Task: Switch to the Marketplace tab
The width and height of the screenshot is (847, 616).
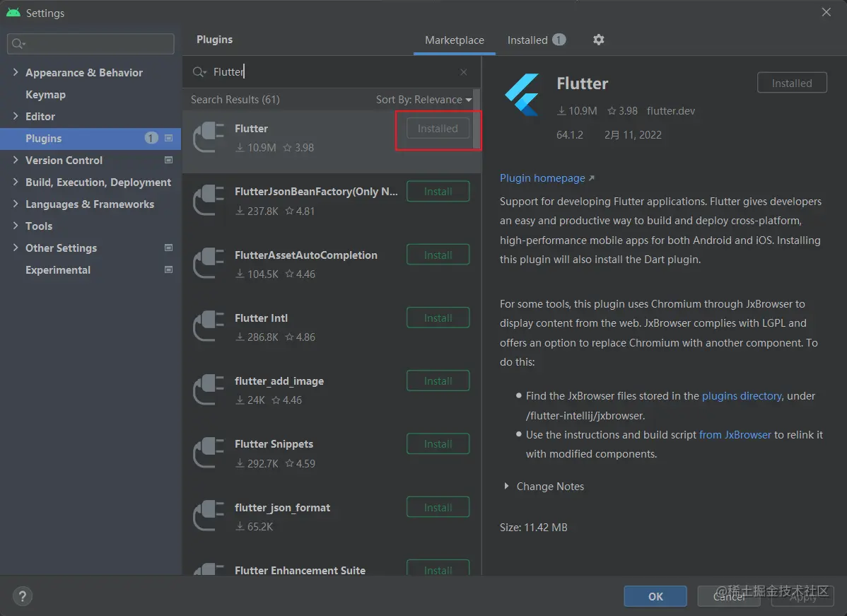Action: (455, 40)
